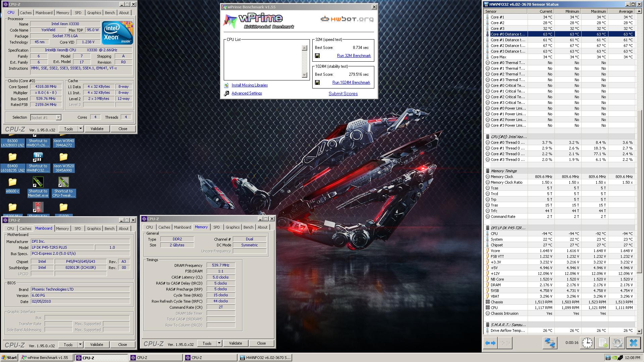Open SPD tab in Memory CPU-Z window
The width and height of the screenshot is (644, 362).
click(217, 227)
